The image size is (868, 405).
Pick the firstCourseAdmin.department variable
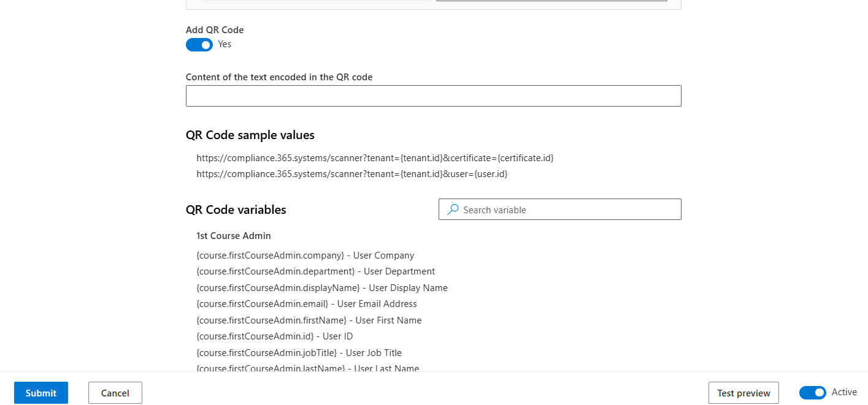click(x=315, y=271)
